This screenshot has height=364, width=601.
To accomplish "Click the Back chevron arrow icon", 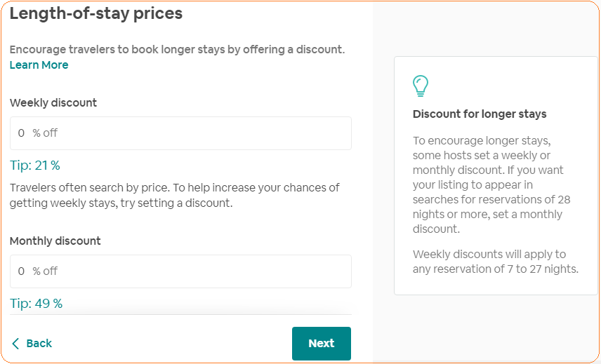I will [x=15, y=344].
